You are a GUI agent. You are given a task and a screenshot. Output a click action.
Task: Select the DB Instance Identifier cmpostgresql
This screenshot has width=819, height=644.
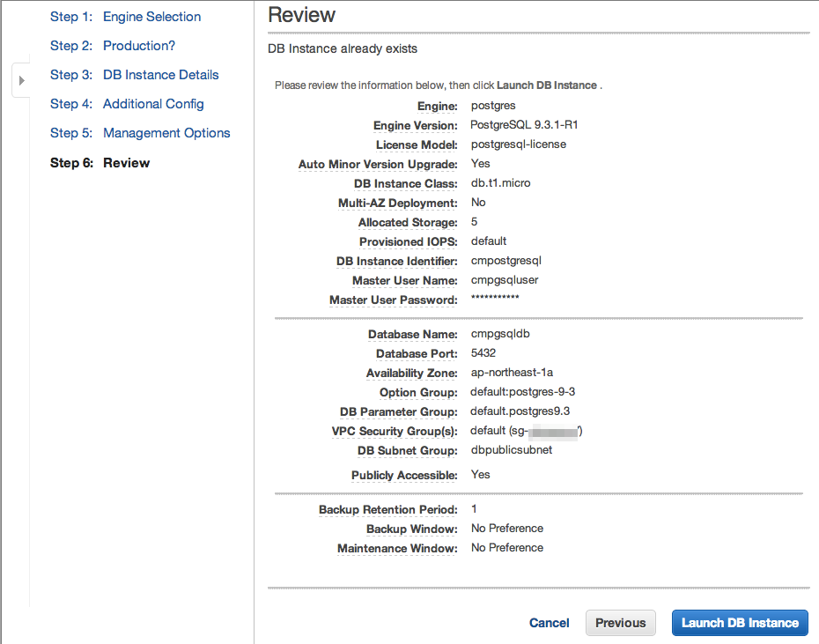(x=505, y=260)
